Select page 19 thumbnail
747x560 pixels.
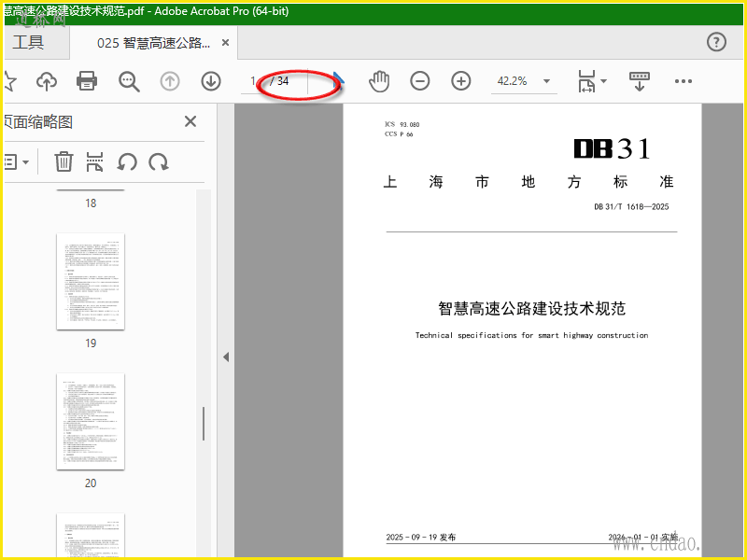tap(91, 282)
